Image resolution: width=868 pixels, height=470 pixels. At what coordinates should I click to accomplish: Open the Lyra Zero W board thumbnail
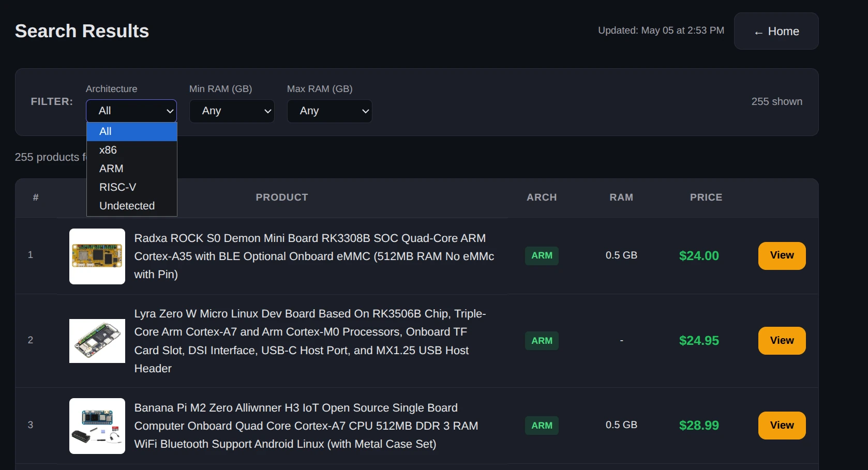click(97, 341)
